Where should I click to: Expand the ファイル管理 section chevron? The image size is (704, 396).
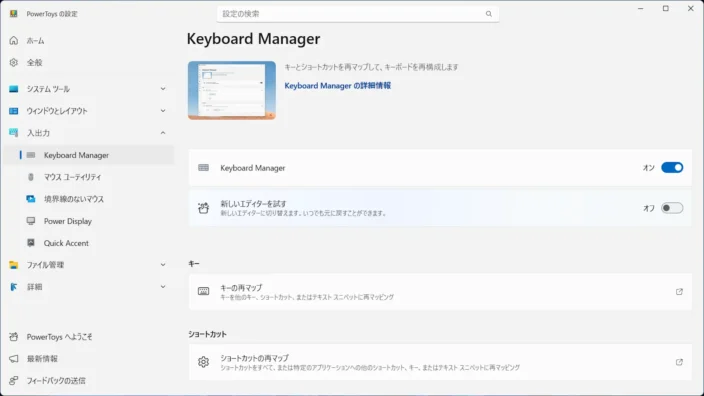coord(163,265)
